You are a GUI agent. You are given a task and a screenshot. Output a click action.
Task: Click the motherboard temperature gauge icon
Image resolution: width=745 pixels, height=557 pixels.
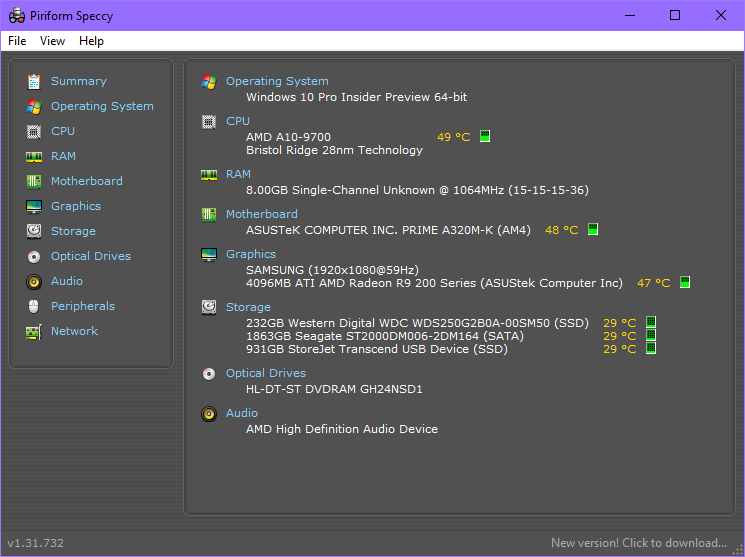point(592,230)
